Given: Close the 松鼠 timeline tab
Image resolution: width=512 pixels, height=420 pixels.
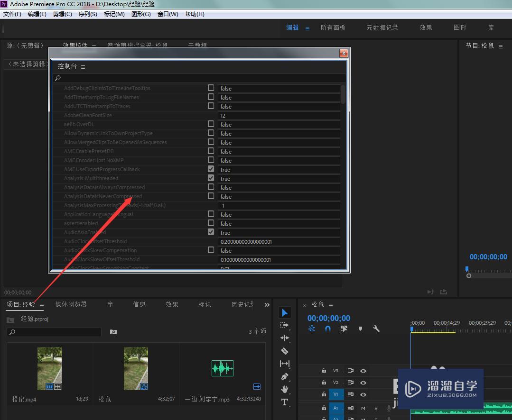Looking at the screenshot, I should coord(304,306).
